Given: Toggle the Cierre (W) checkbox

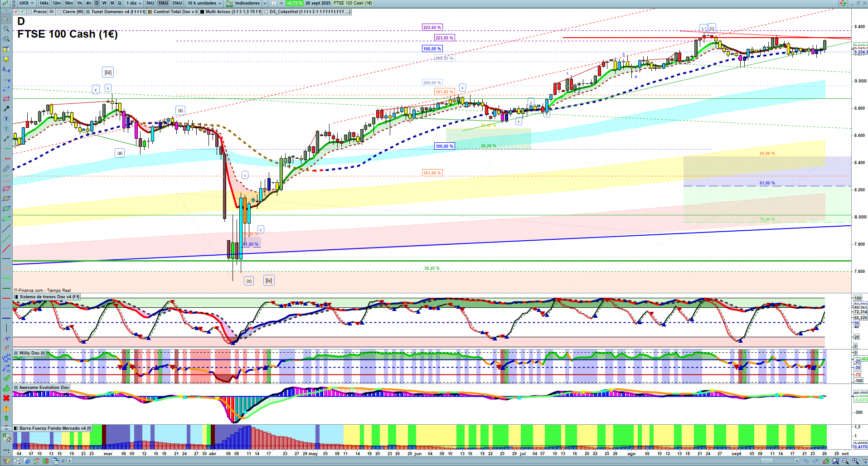Looking at the screenshot, I should (59, 12).
